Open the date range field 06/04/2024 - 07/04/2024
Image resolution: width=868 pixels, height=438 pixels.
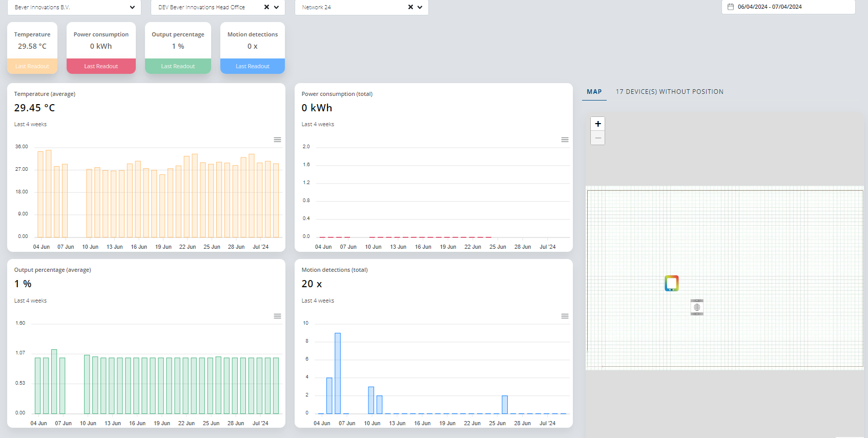788,7
